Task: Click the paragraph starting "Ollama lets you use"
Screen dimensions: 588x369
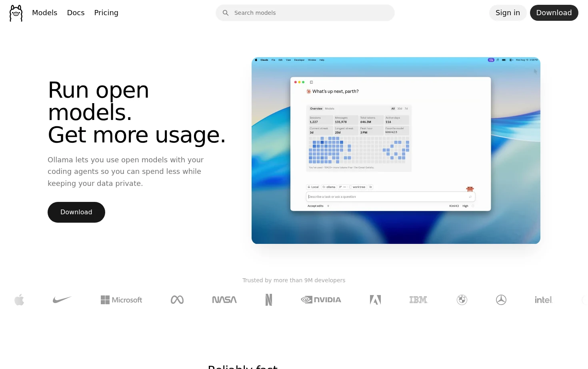Action: click(126, 172)
